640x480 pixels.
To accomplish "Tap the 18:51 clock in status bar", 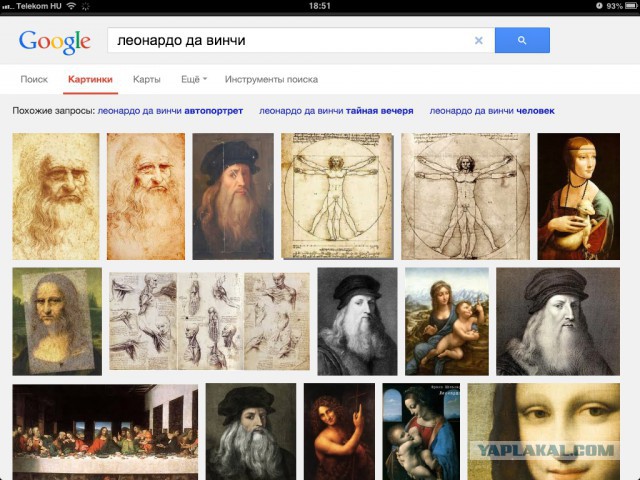I will click(x=320, y=6).
